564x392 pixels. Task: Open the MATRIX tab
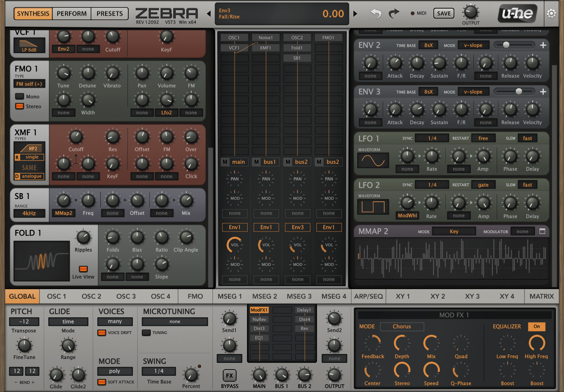[542, 296]
